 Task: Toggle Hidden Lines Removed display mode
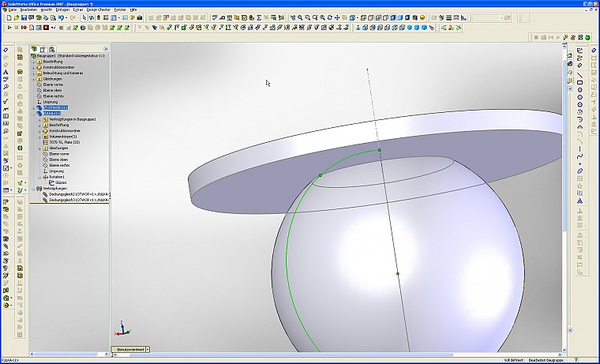(x=385, y=17)
